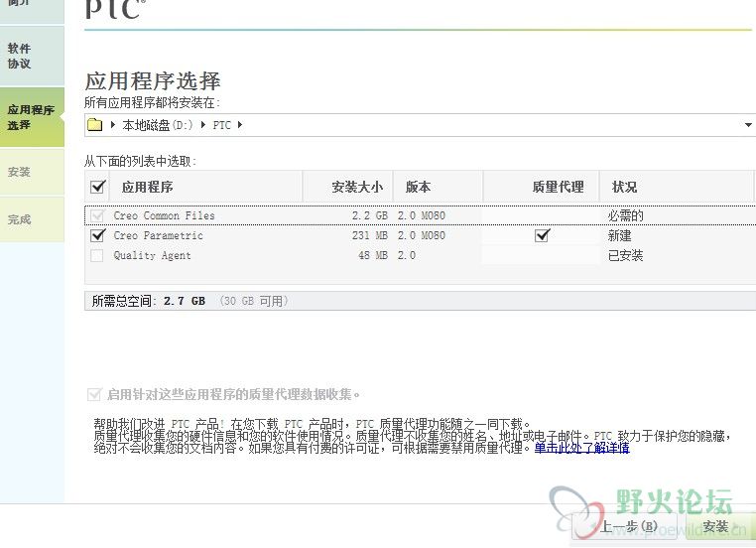The image size is (756, 548).
Task: Click the 状况 column header
Action: point(677,187)
